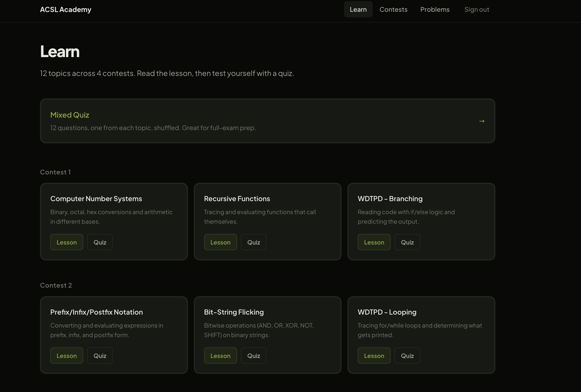Open the Recursive Functions lesson
This screenshot has width=581, height=392.
220,242
